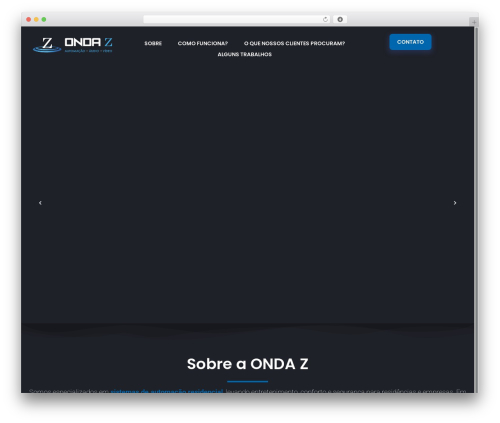Viewport: 500px width, 423px height.
Task: Follow sistemas de automação residencial link
Action: point(167,391)
